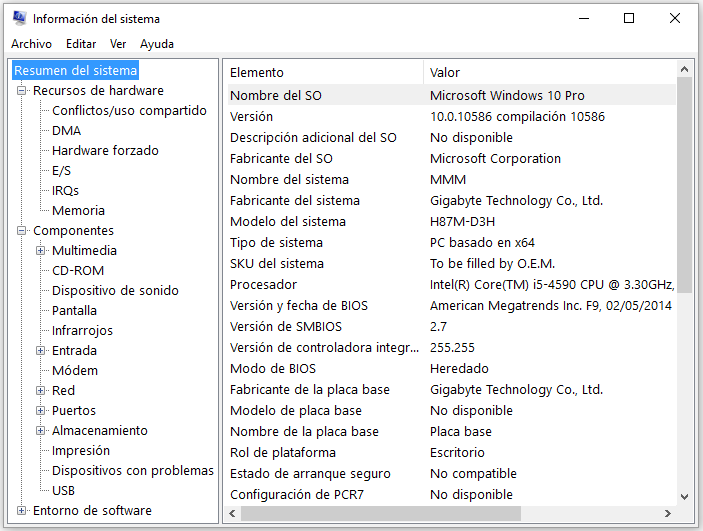
Task: Select the Modo de BIOS row
Action: (451, 369)
